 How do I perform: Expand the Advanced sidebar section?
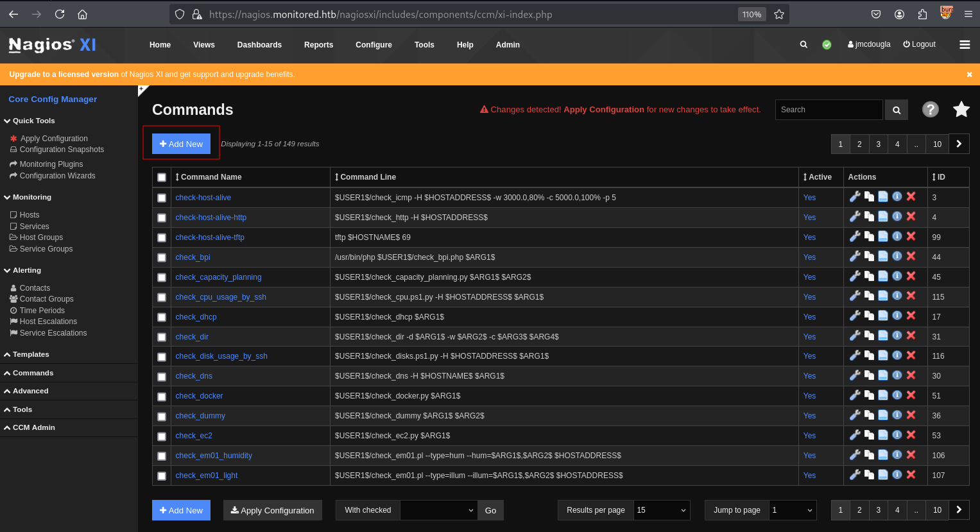click(x=26, y=391)
